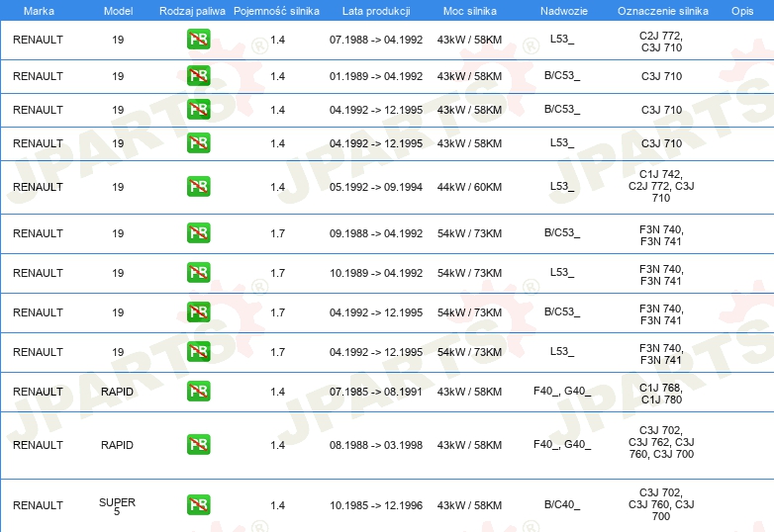Viewport: 774px width, 532px height.
Task: Select the date range 07.1988 -> 04.1992
Action: (376, 40)
